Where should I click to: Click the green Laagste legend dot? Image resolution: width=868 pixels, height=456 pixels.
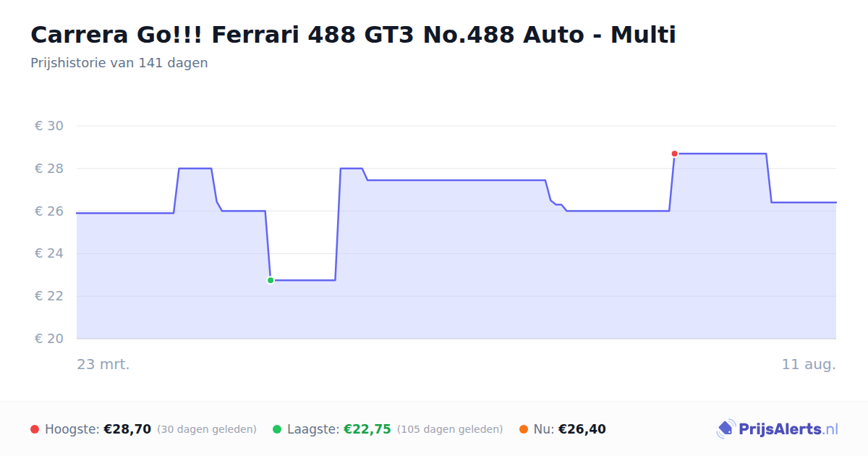tap(277, 429)
